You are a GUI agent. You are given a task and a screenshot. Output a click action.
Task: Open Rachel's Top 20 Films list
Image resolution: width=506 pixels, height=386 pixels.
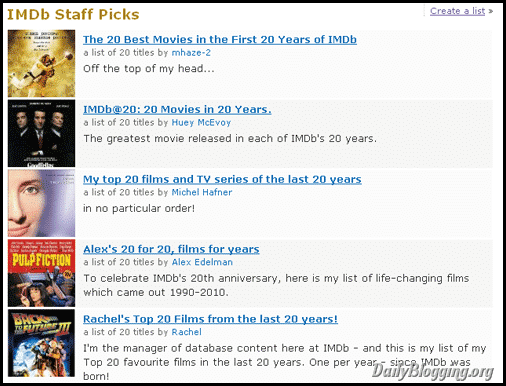[x=210, y=319]
